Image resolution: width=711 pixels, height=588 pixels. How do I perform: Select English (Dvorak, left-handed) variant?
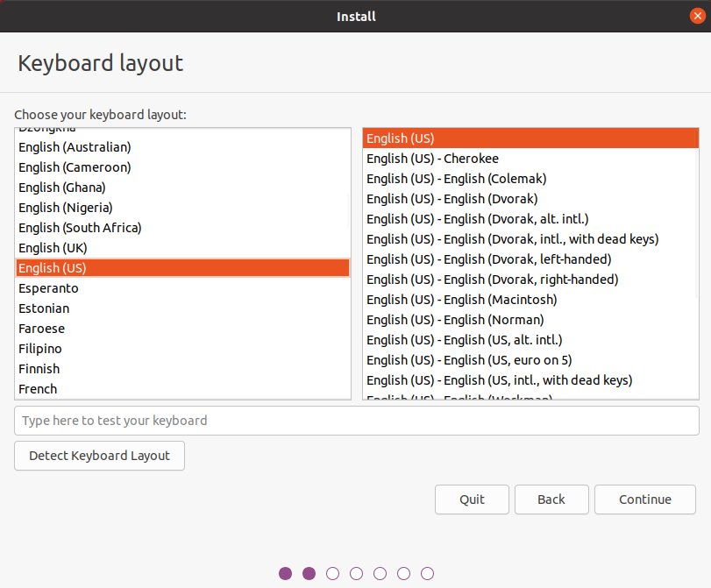(x=488, y=259)
